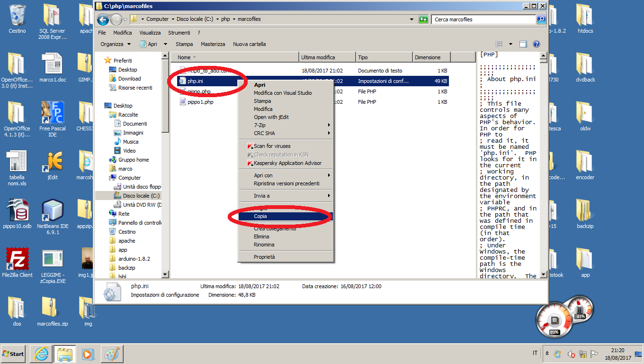Screen dimensions: 644x364
Task: Click the Nuova cartella button
Action: [249, 44]
